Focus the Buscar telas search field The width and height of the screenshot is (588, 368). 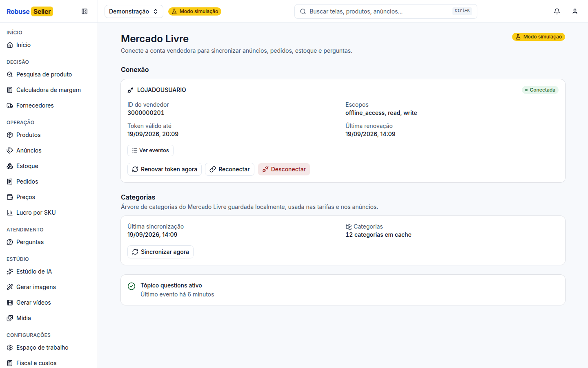(x=385, y=11)
